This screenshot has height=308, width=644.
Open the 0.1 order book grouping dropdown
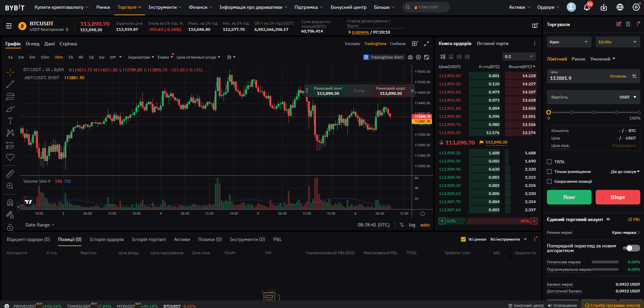coord(519,57)
